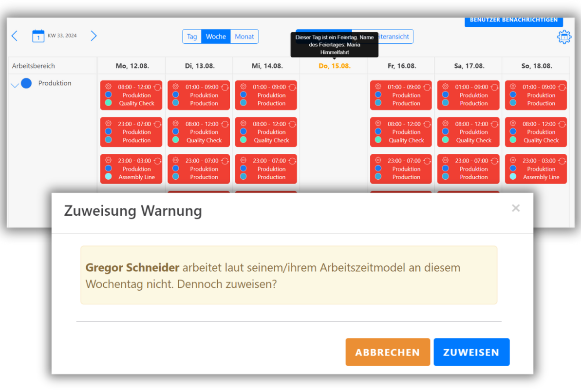Click gear icon on Sunday Assembly Line shift
Image resolution: width=581 pixels, height=392 pixels.
tap(512, 160)
